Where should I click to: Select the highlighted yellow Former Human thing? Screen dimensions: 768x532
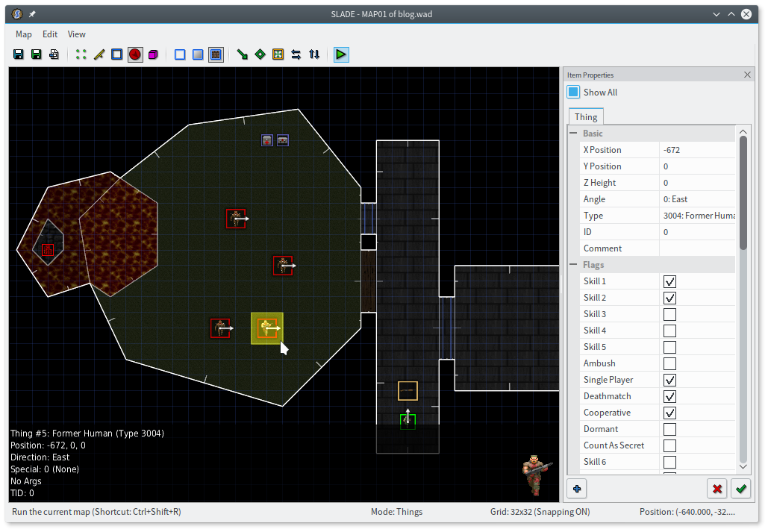(x=267, y=328)
